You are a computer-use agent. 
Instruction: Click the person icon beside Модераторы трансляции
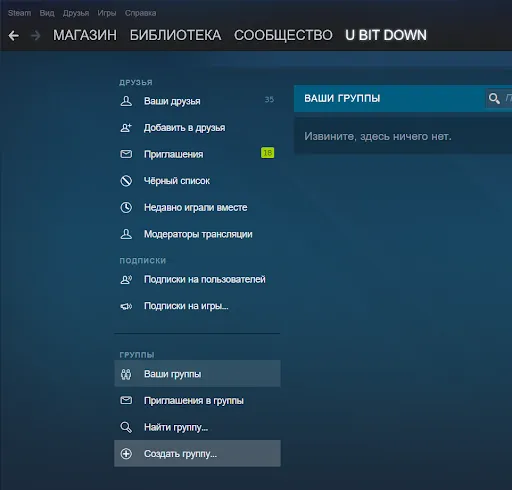pos(126,234)
